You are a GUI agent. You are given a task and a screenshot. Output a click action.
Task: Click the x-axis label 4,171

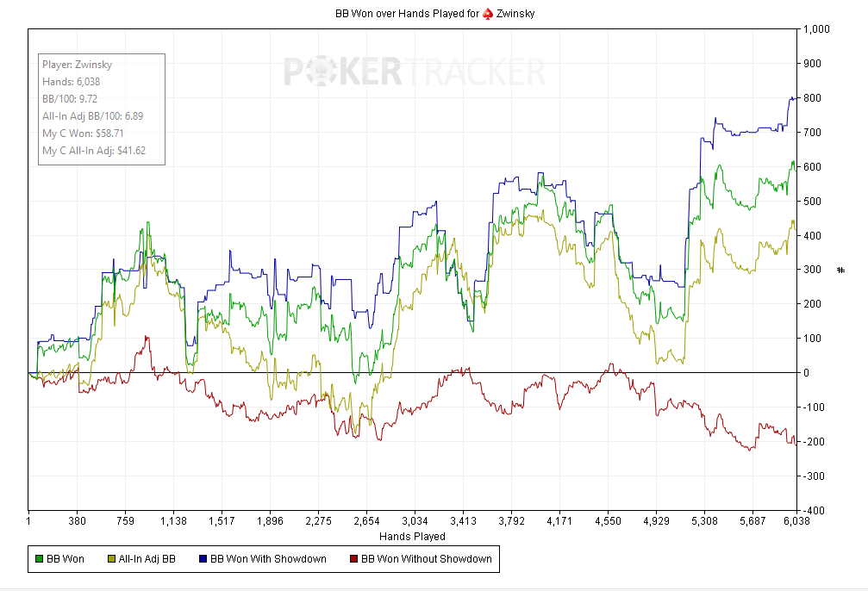[559, 520]
